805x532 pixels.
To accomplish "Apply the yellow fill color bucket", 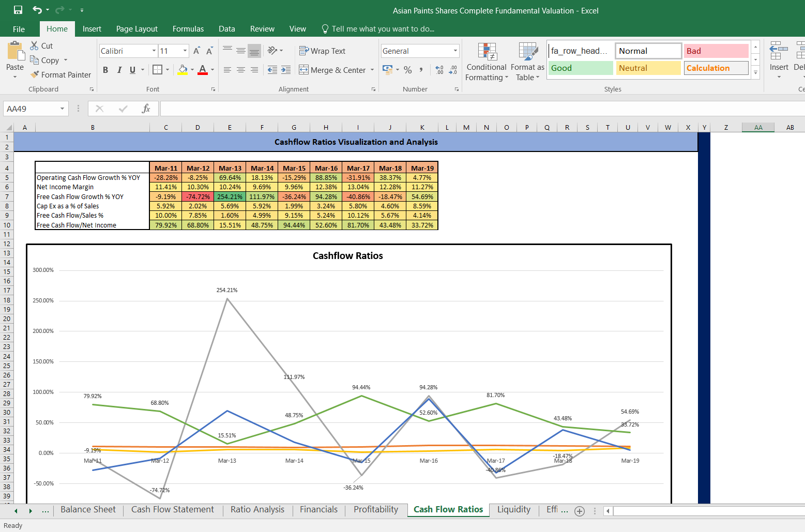I will coord(183,70).
